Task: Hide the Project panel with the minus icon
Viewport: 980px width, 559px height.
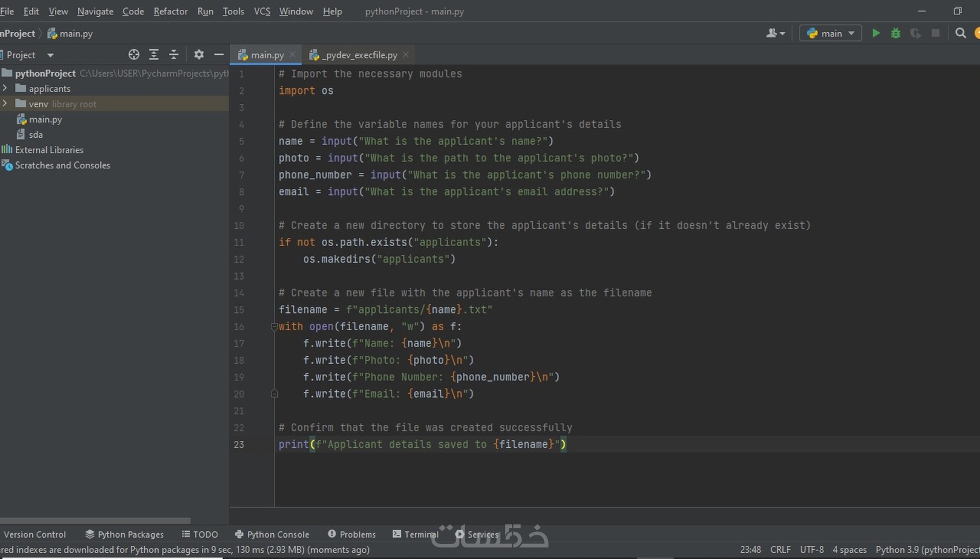Action: click(218, 54)
